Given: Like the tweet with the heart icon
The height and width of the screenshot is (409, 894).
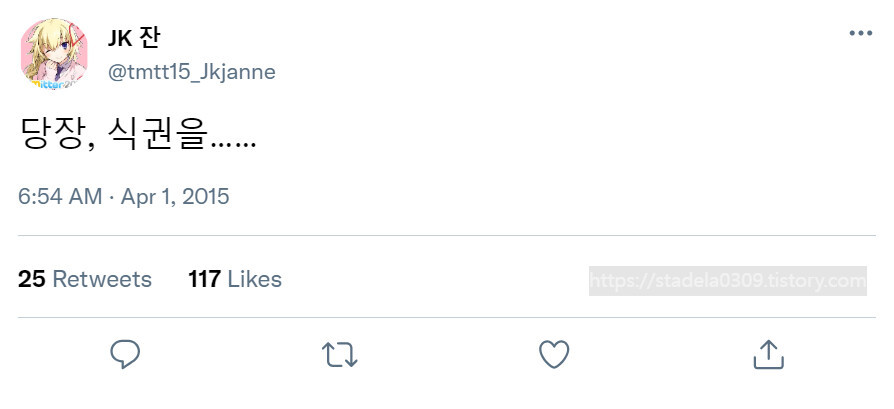Looking at the screenshot, I should tap(553, 354).
